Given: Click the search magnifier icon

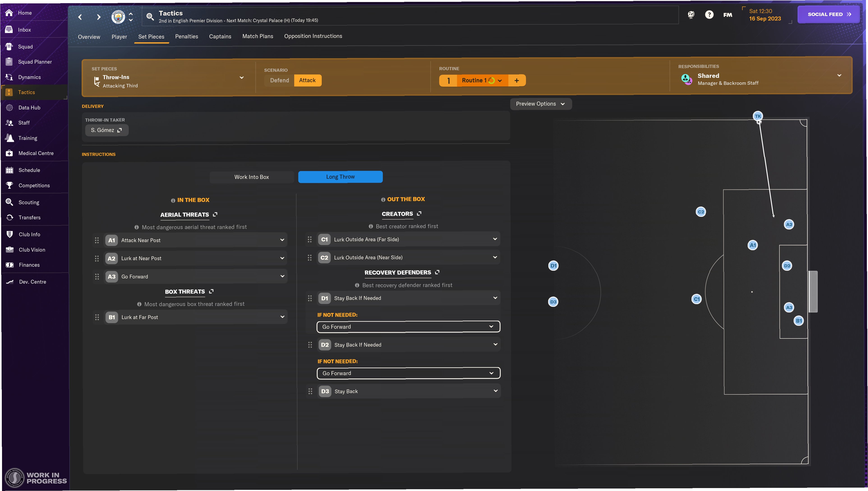Looking at the screenshot, I should tap(150, 16).
